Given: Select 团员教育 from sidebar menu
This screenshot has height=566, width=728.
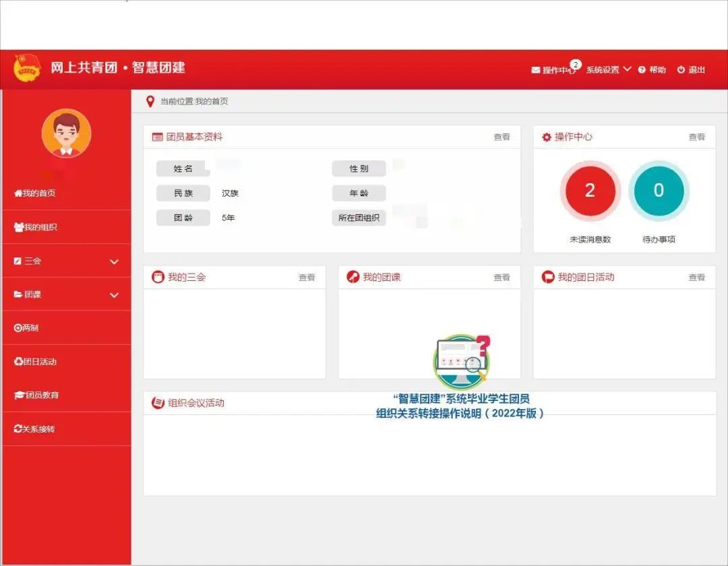Looking at the screenshot, I should pos(37,396).
